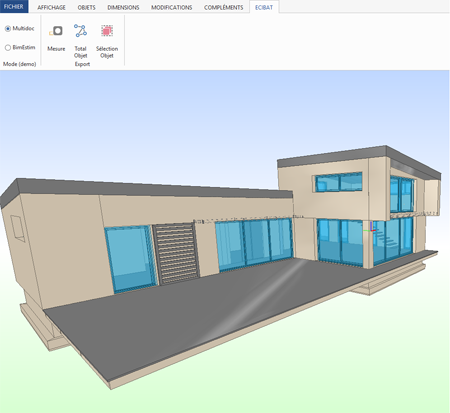Switch to the AFFICHAGE tab
Viewport: 450px width, 413px height.
point(51,7)
